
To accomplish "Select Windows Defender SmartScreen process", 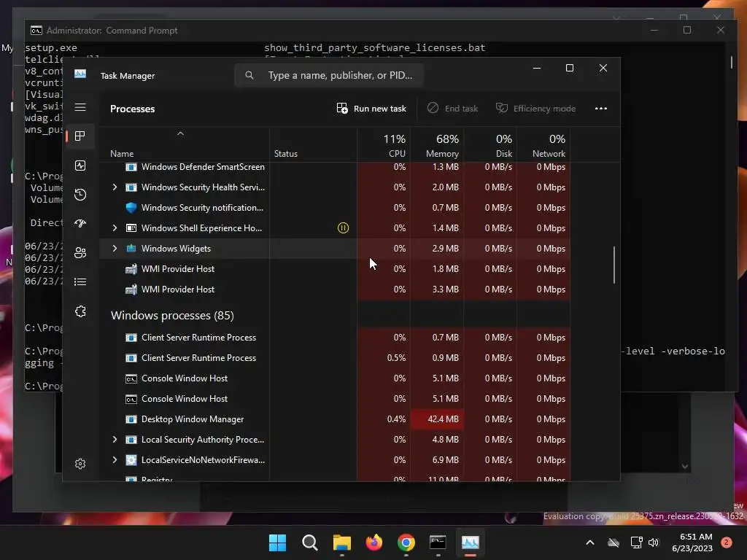I will click(335, 167).
